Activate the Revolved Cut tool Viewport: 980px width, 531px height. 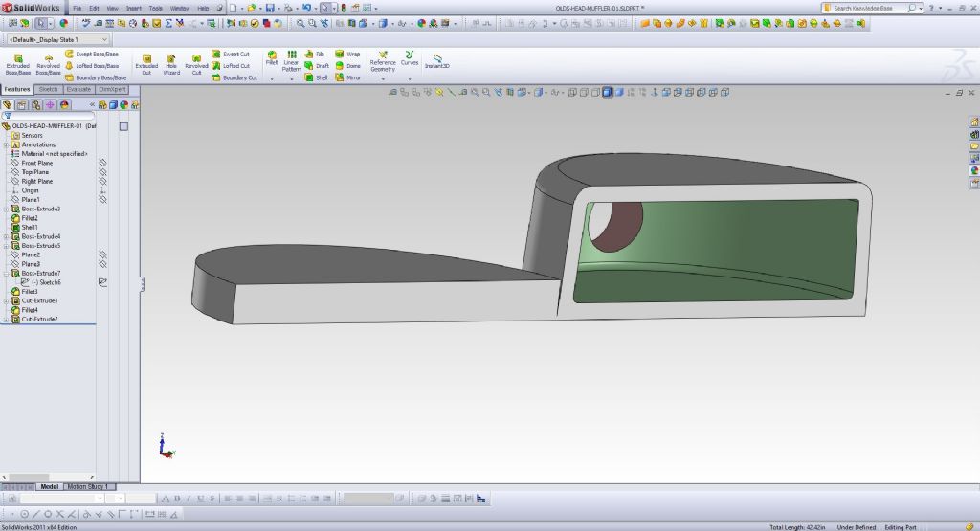pyautogui.click(x=196, y=64)
